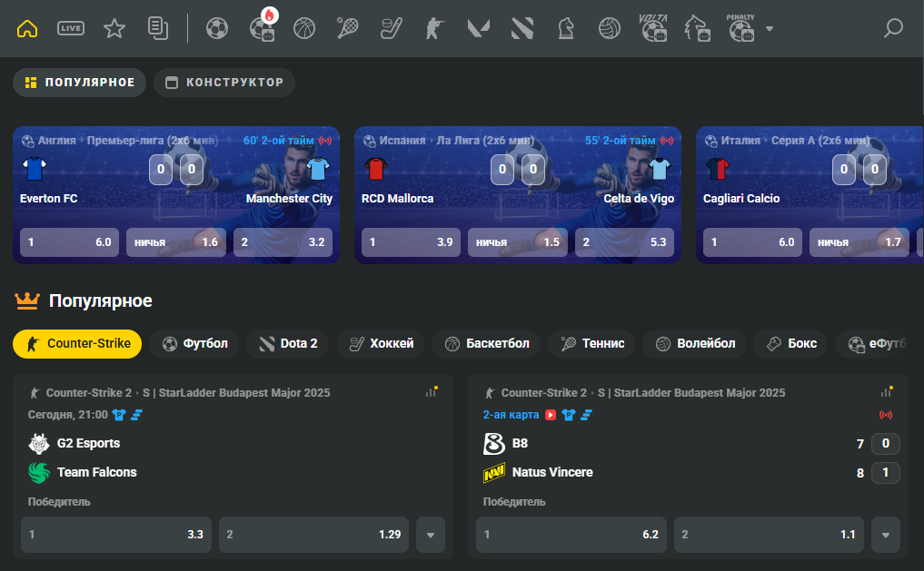Click live broadcast icon on B8 match

point(886,415)
